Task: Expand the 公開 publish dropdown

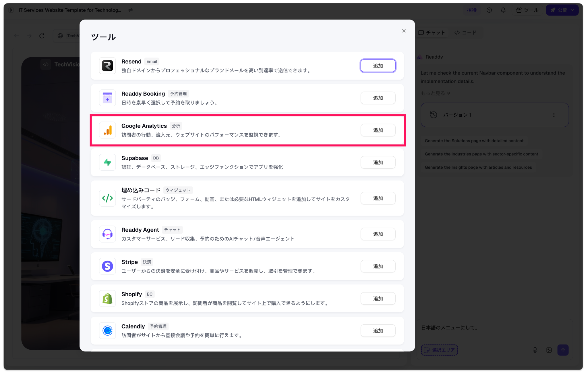Action: [573, 10]
